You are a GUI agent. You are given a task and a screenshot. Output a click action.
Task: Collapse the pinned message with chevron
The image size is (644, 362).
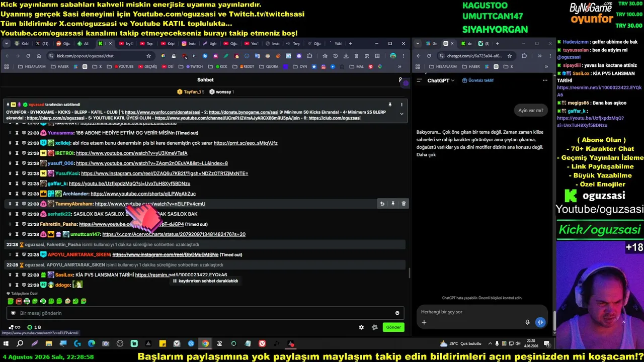(x=401, y=114)
